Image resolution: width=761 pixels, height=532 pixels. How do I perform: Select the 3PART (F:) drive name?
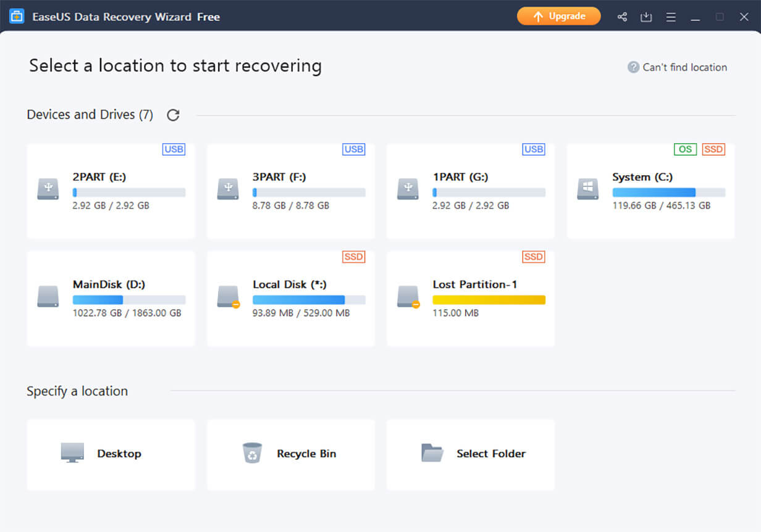pyautogui.click(x=279, y=177)
